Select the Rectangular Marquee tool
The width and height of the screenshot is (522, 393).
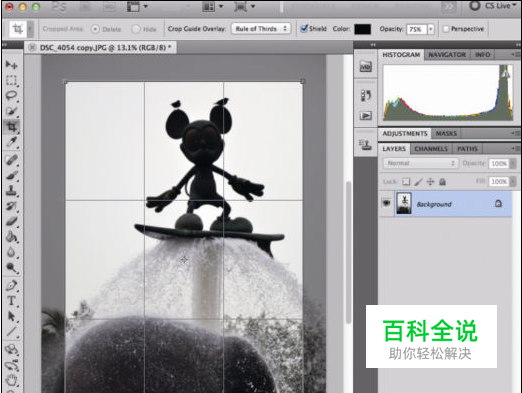click(11, 80)
